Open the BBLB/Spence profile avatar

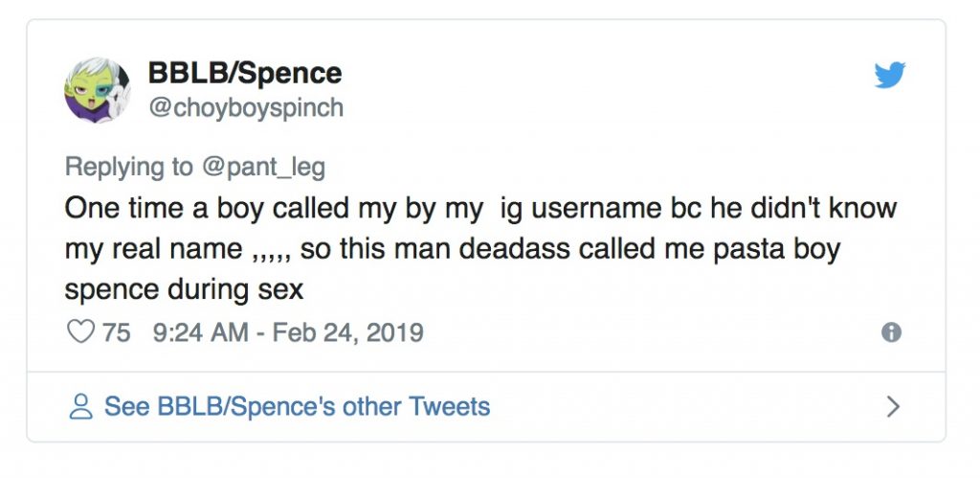pos(98,89)
